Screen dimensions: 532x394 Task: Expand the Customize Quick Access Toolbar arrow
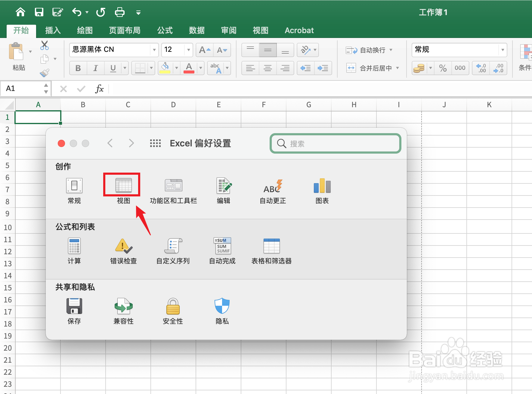point(138,12)
